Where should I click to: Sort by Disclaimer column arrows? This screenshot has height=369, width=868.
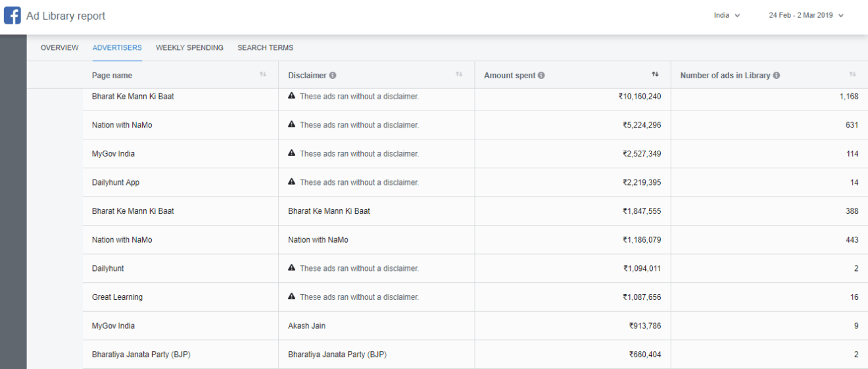(459, 76)
